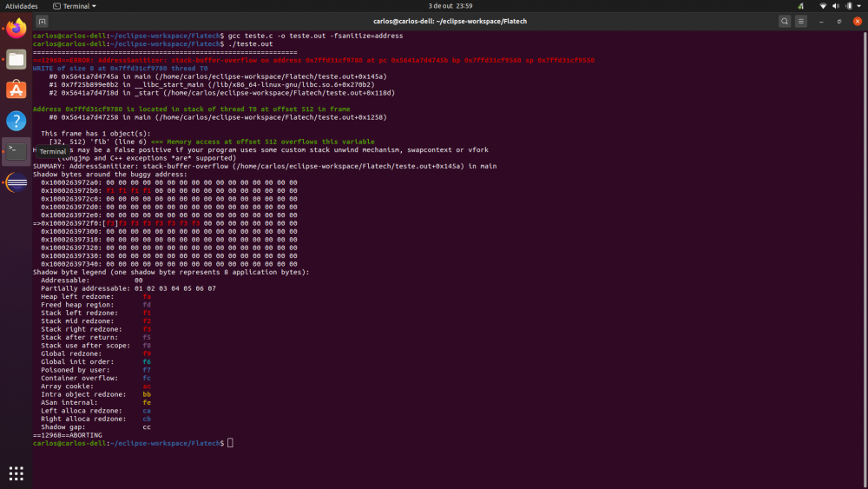Launch Eclipse IDE from the dock
868x489 pixels.
pos(16,182)
